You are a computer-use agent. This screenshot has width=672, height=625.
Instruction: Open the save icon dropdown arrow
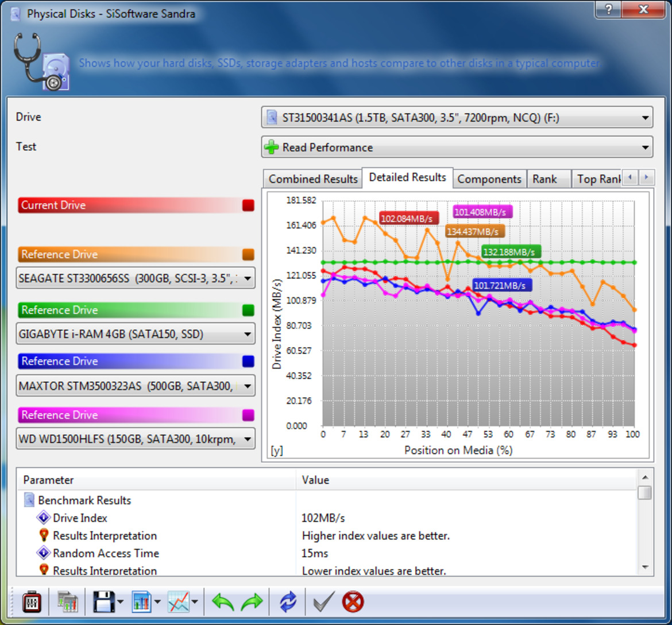120,602
